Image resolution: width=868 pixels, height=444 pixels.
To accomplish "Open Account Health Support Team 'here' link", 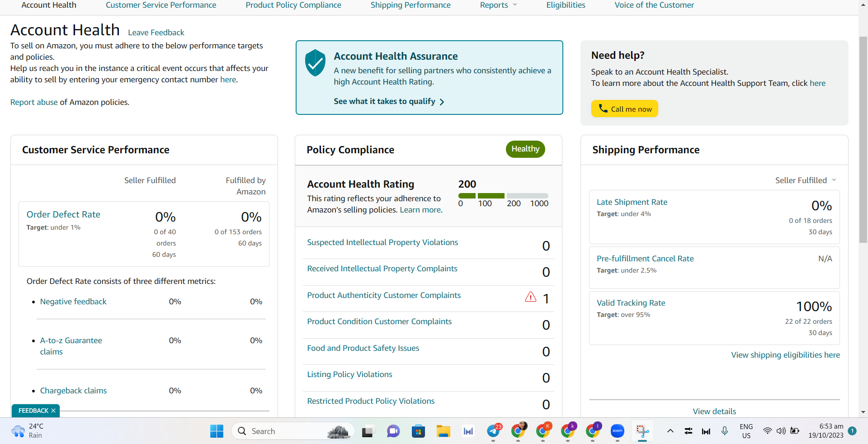I will click(817, 83).
